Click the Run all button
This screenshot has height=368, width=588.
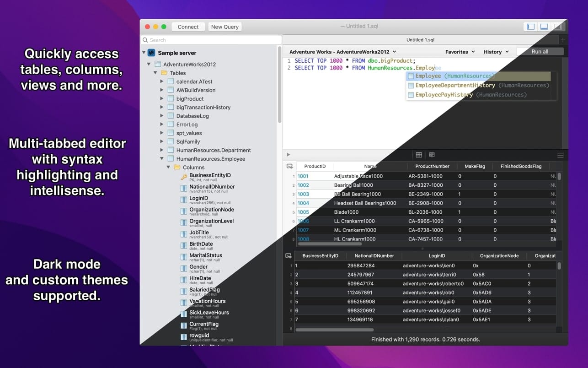[540, 52]
